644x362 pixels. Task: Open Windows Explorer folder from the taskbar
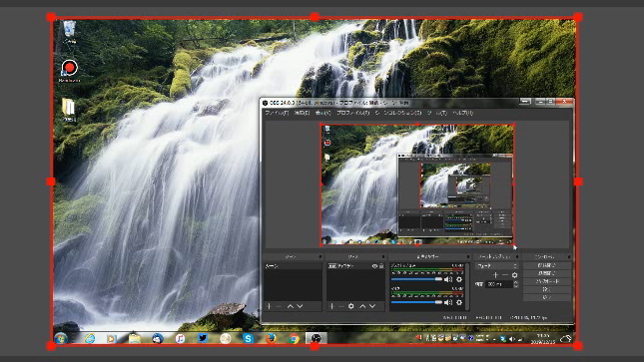point(135,339)
